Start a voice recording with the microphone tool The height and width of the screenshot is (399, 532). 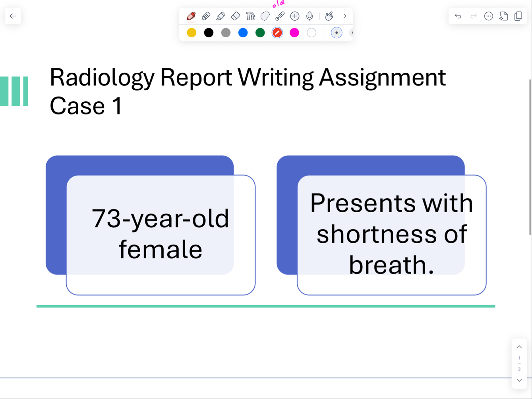point(310,16)
